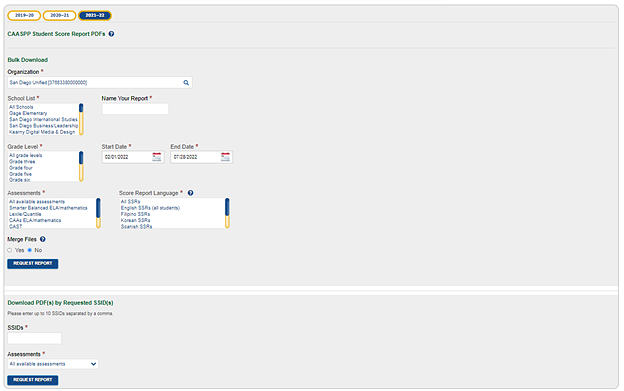Switch to the 2019–20 year tab
The height and width of the screenshot is (391, 624).
click(24, 16)
